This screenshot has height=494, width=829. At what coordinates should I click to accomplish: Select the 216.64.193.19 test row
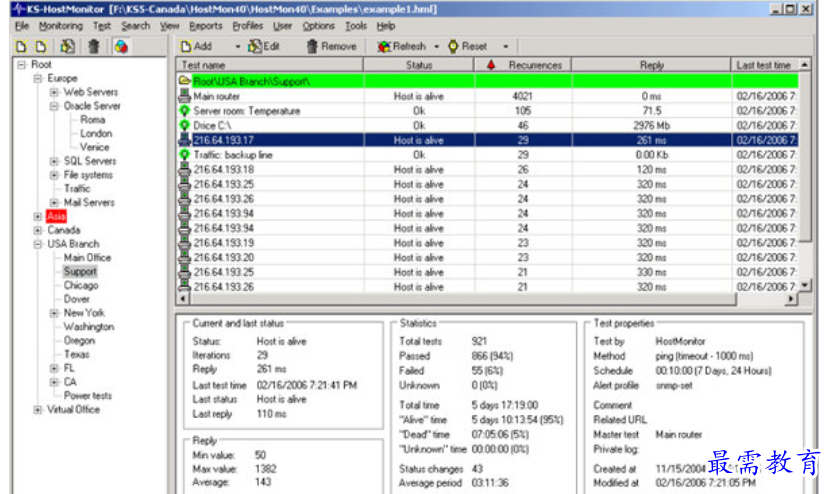[487, 243]
